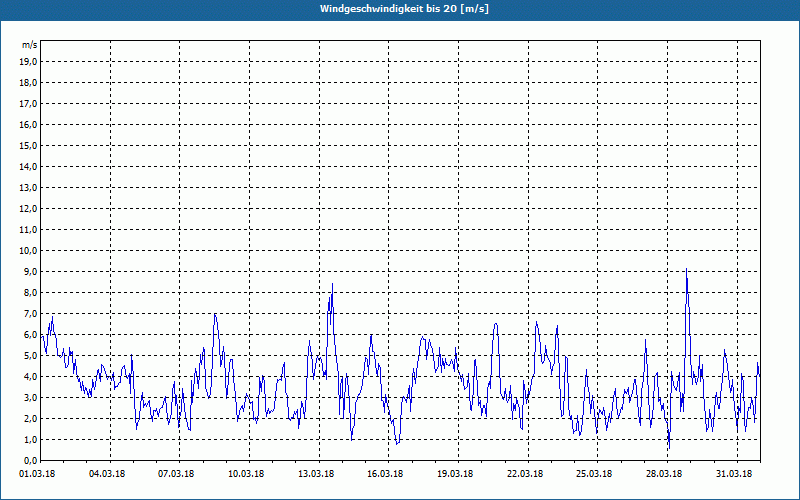Click the 25.03.18 date label

point(594,473)
